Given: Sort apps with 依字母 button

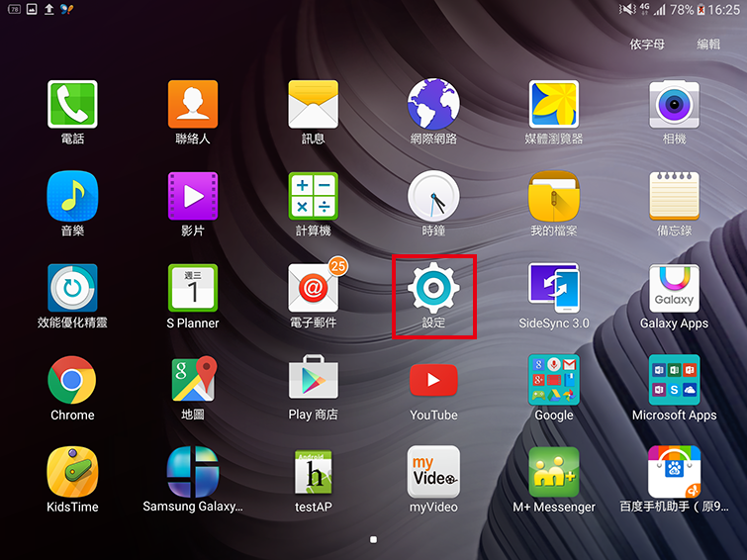Looking at the screenshot, I should coord(646,45).
